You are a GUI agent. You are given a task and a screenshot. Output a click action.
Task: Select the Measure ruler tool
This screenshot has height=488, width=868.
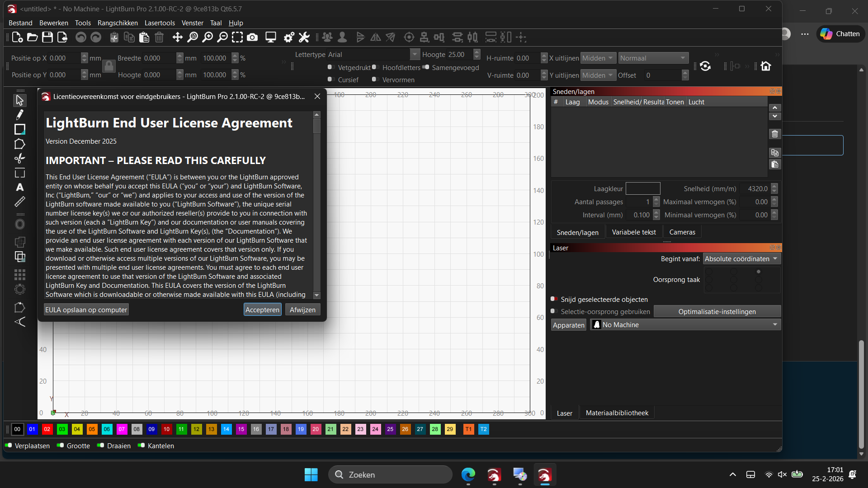[19, 202]
